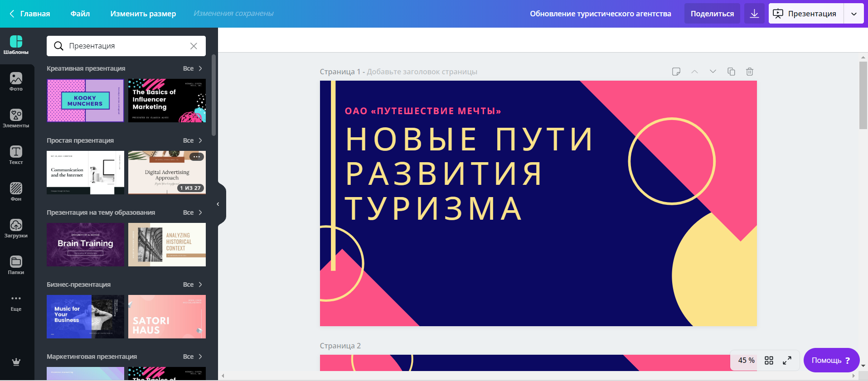
Task: Duplicate page 1 with copy icon
Action: coord(731,72)
